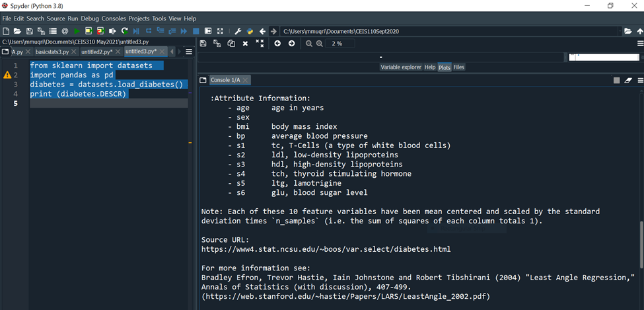Click the PYTHONPATH manager Python icon
The width and height of the screenshot is (644, 310).
[250, 31]
